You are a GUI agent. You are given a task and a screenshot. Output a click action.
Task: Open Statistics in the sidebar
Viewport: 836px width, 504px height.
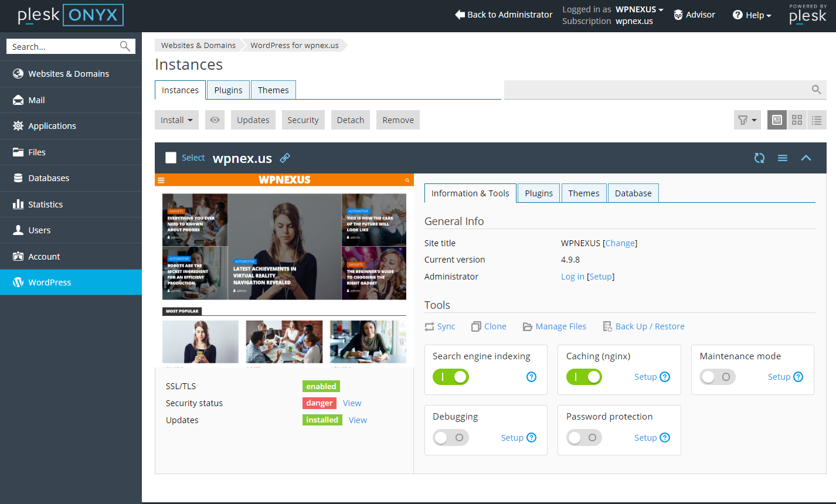coord(71,205)
